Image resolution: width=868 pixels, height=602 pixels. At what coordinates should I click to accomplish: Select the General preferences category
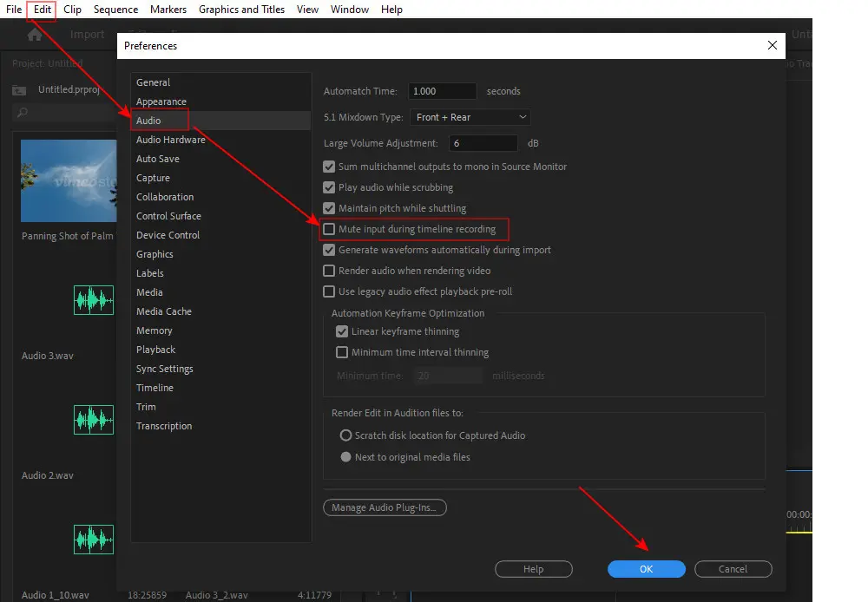tap(220, 82)
